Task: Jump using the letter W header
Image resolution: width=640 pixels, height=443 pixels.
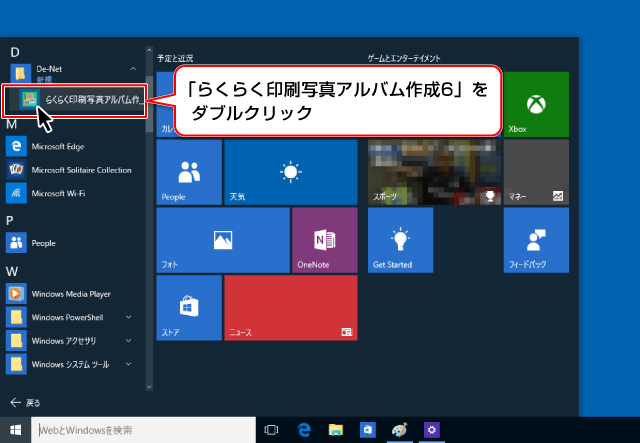Action: pyautogui.click(x=12, y=272)
